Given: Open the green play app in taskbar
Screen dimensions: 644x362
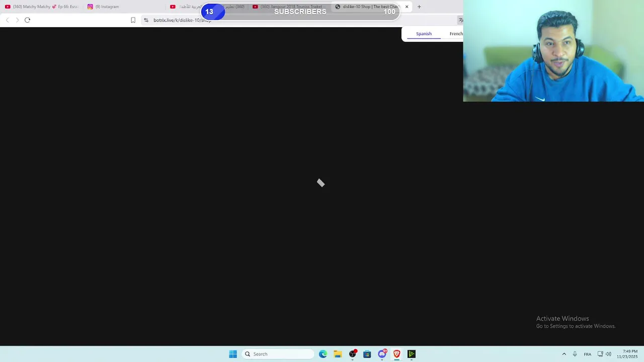Looking at the screenshot, I should coord(412,354).
